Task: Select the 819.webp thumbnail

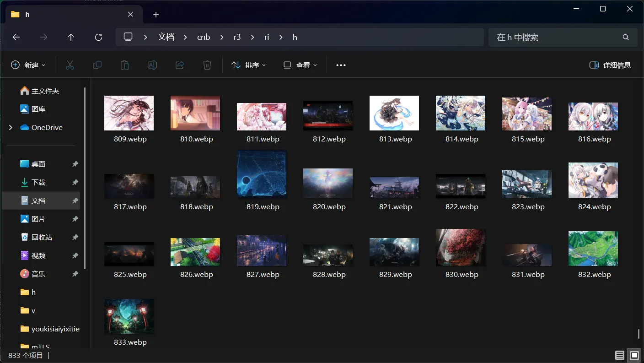Action: 262,175
